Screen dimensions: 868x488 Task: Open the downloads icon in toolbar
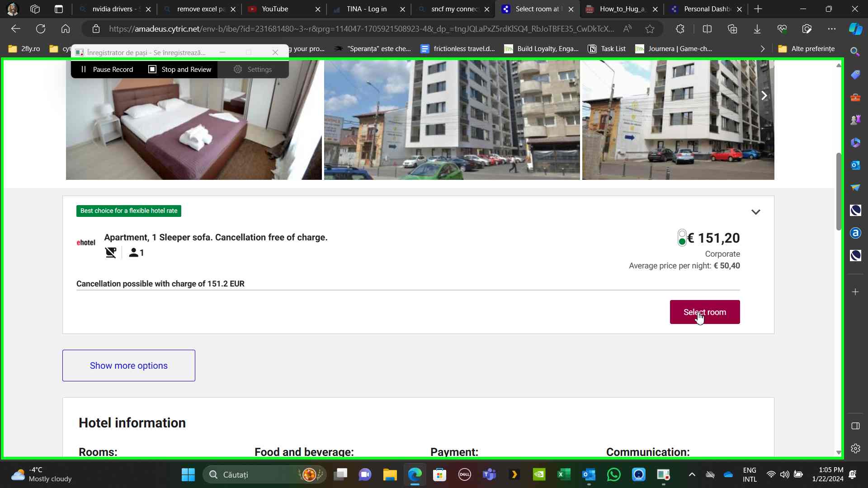point(757,29)
